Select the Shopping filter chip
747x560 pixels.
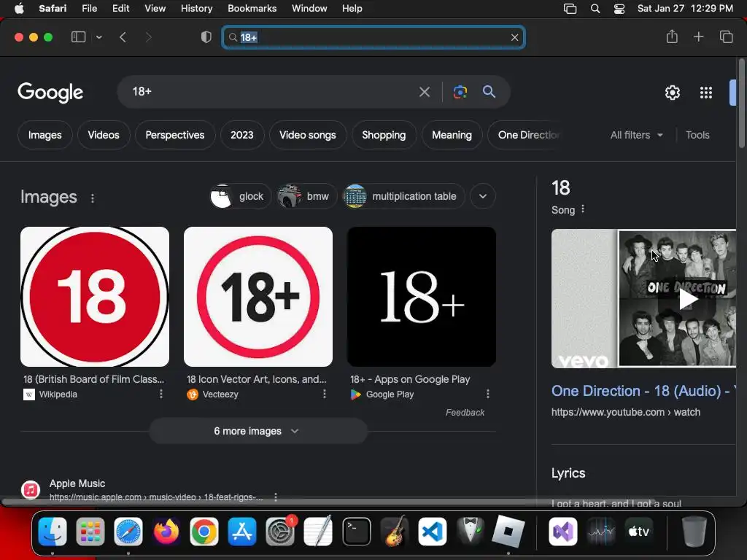[x=384, y=135]
